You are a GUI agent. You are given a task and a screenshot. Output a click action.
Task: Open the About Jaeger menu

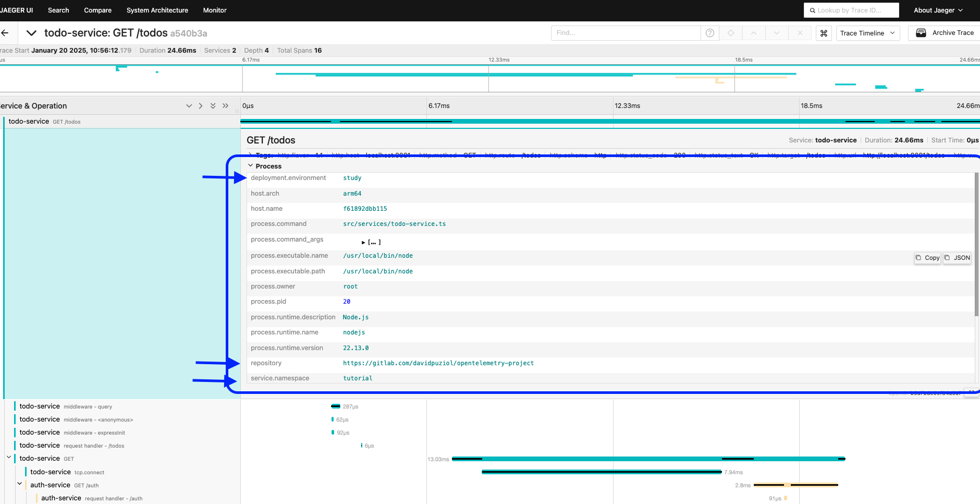938,10
